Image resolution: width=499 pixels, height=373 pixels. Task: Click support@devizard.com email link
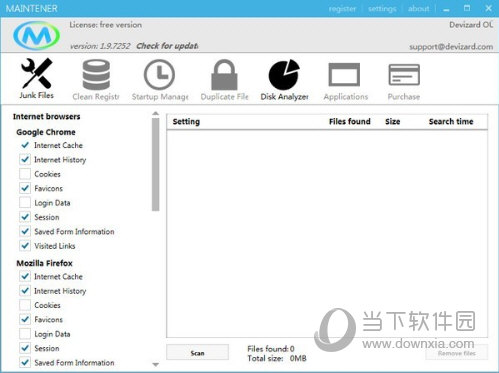pos(451,47)
